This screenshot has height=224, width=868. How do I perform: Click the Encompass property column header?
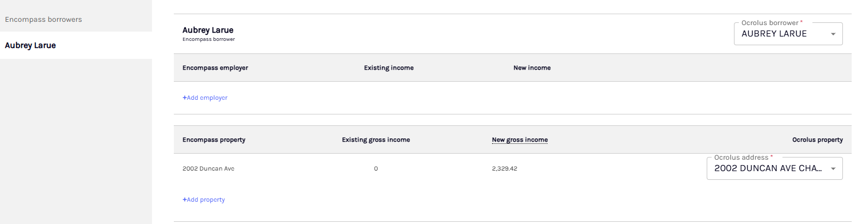coord(214,140)
